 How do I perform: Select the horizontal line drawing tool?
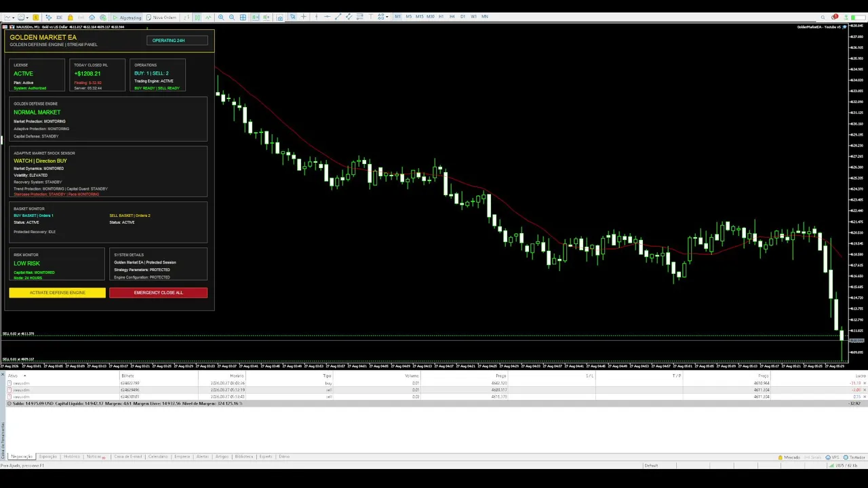327,17
